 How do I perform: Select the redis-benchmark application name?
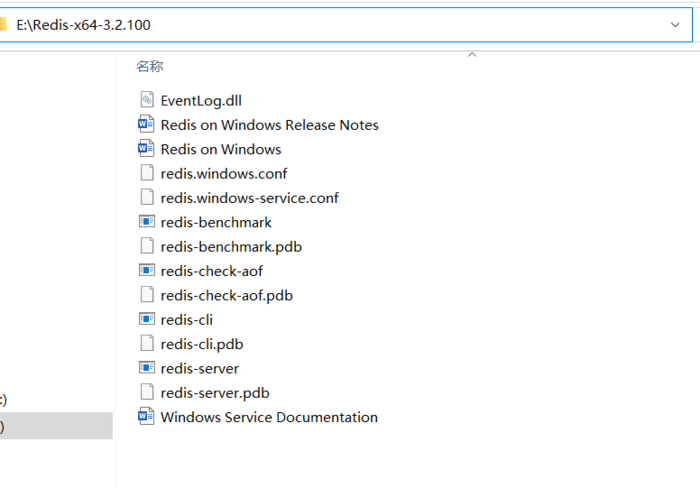click(x=216, y=222)
